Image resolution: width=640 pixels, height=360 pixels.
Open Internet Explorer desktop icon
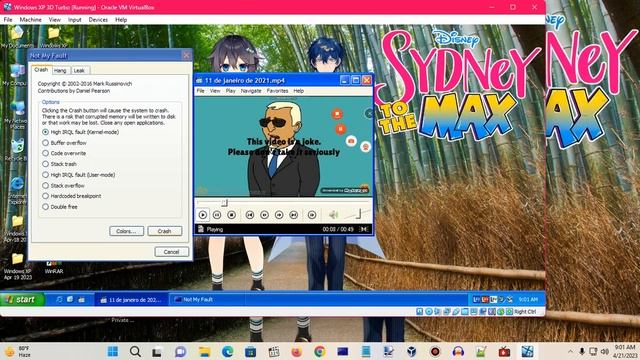17,191
